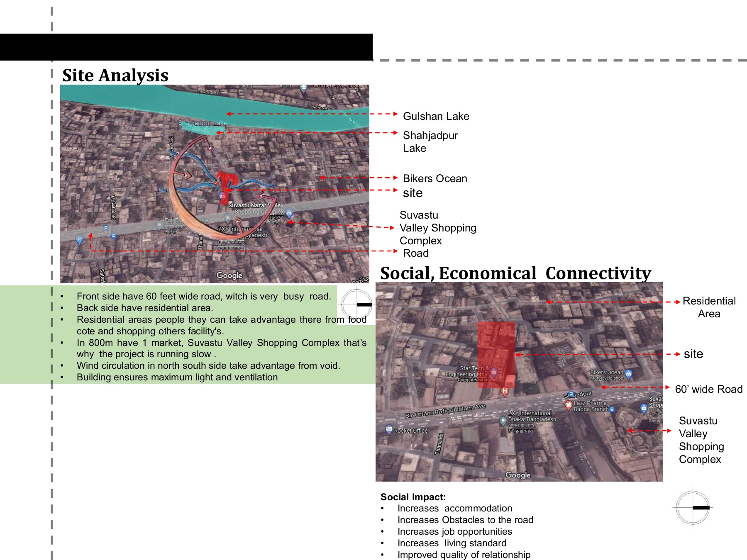Click the Residential Area label
Screen dimensions: 747x560
tap(710, 307)
